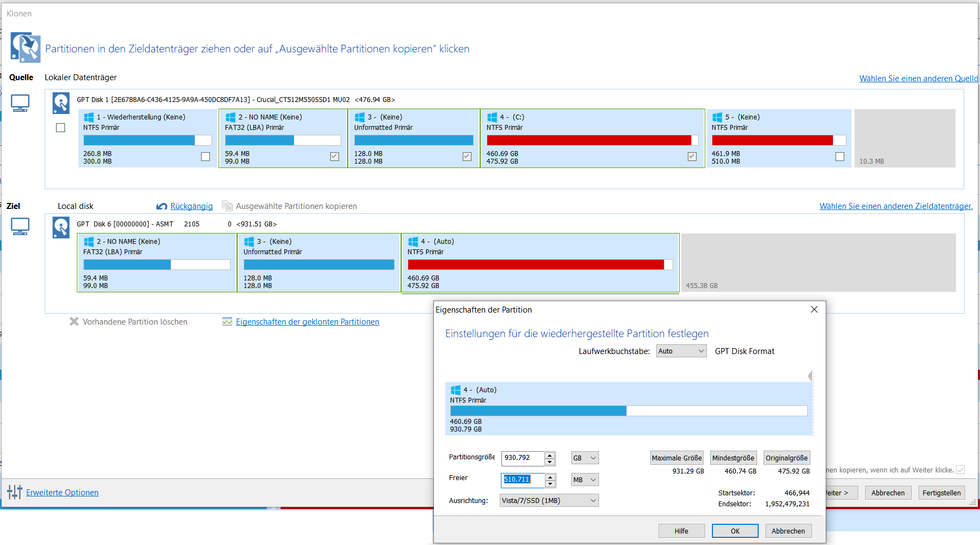
Task: Click the Freier input field
Action: tap(523, 480)
